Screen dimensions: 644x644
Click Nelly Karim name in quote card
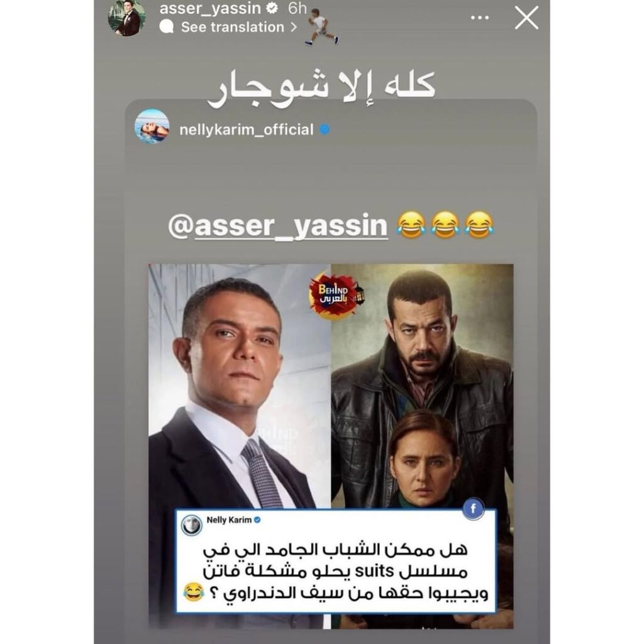point(229,520)
